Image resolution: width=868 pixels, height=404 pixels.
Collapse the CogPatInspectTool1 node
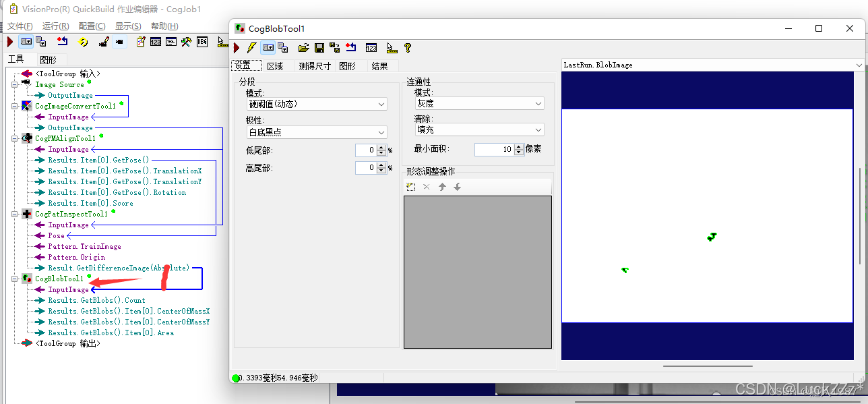(15, 214)
